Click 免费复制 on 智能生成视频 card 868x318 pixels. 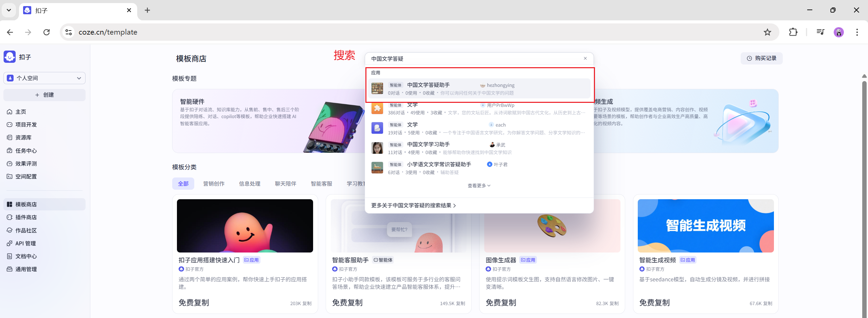click(x=654, y=303)
